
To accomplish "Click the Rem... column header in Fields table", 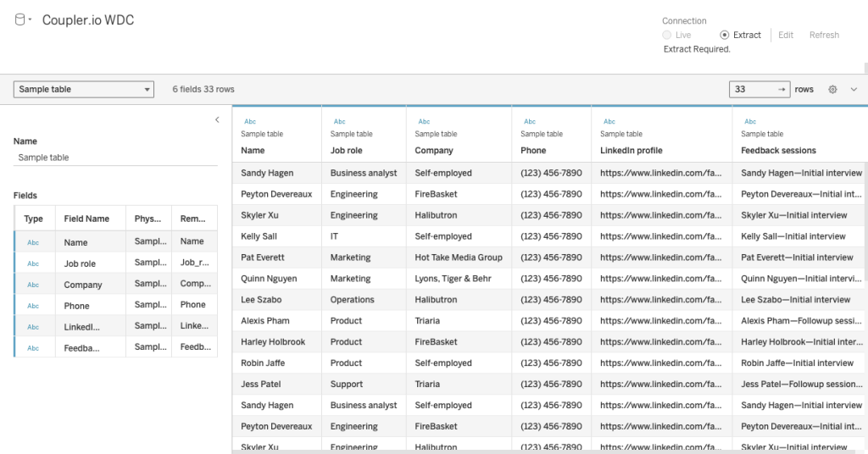I will [x=192, y=219].
